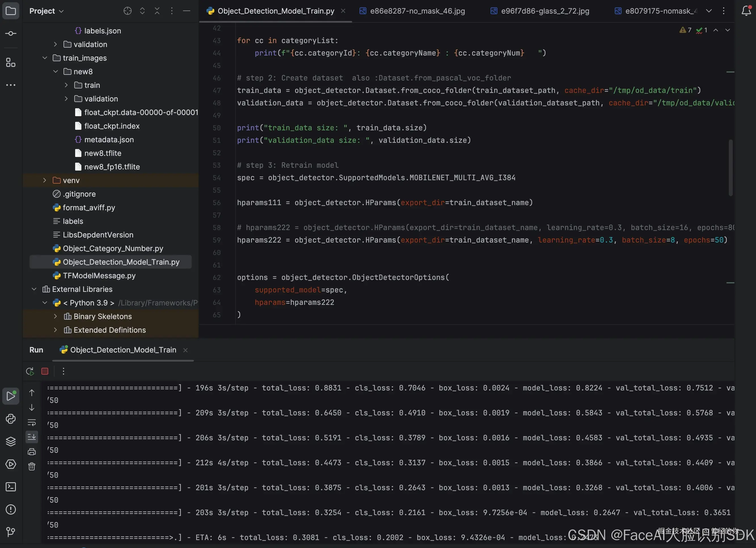Collapse the new8 folder
Viewport: 756px width, 548px height.
55,72
